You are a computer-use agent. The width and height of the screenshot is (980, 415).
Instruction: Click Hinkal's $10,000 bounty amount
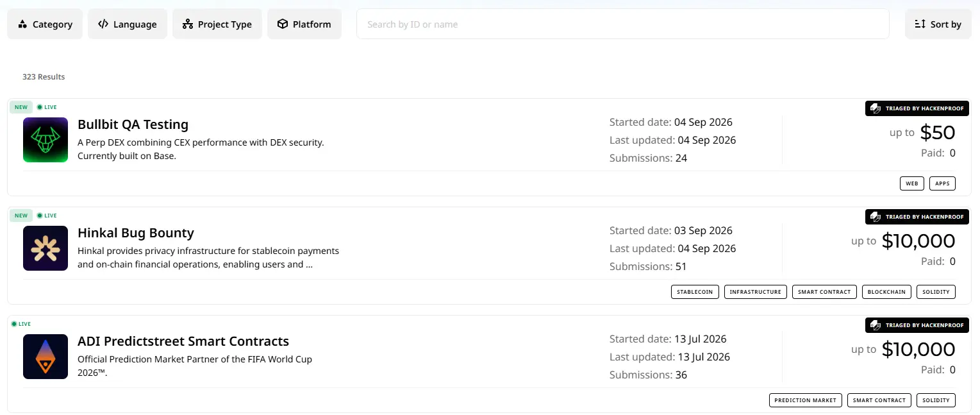pyautogui.click(x=918, y=241)
